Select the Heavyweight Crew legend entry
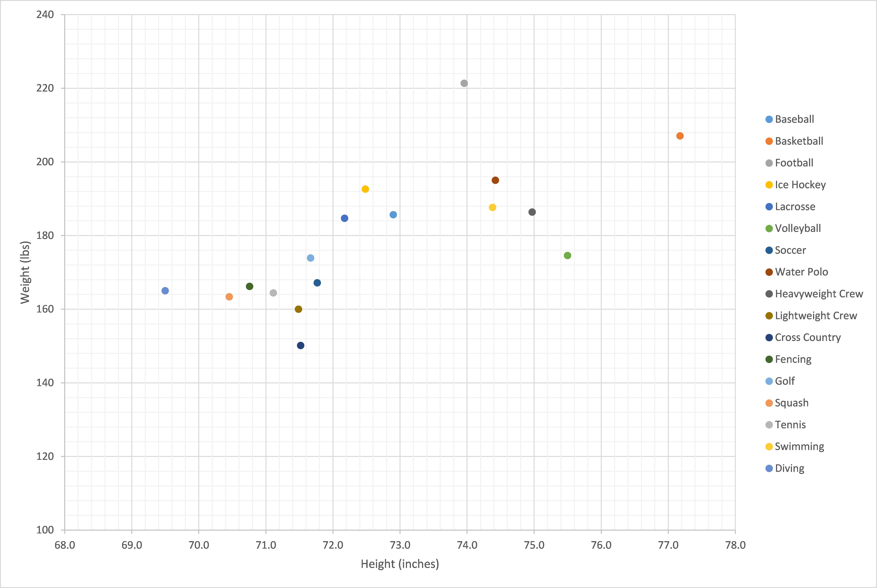The width and height of the screenshot is (877, 588). (x=814, y=294)
